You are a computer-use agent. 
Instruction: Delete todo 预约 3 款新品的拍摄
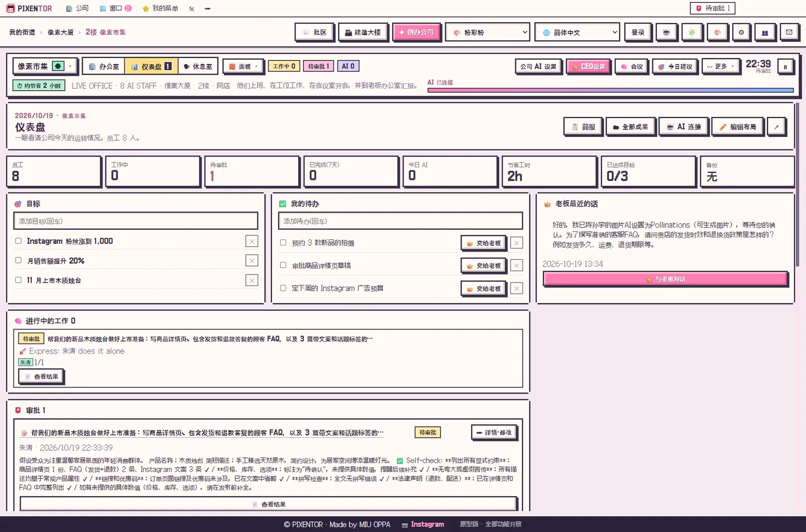pyautogui.click(x=516, y=243)
